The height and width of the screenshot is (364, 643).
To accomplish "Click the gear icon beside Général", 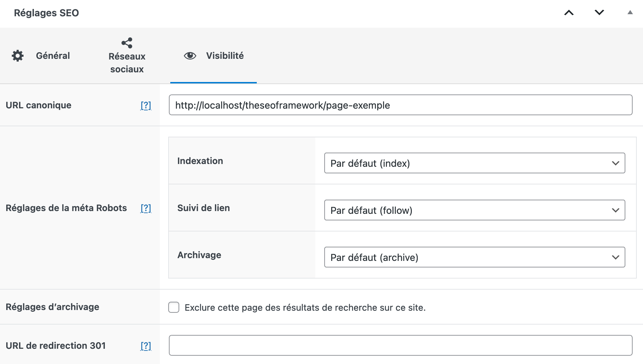I will (x=18, y=55).
